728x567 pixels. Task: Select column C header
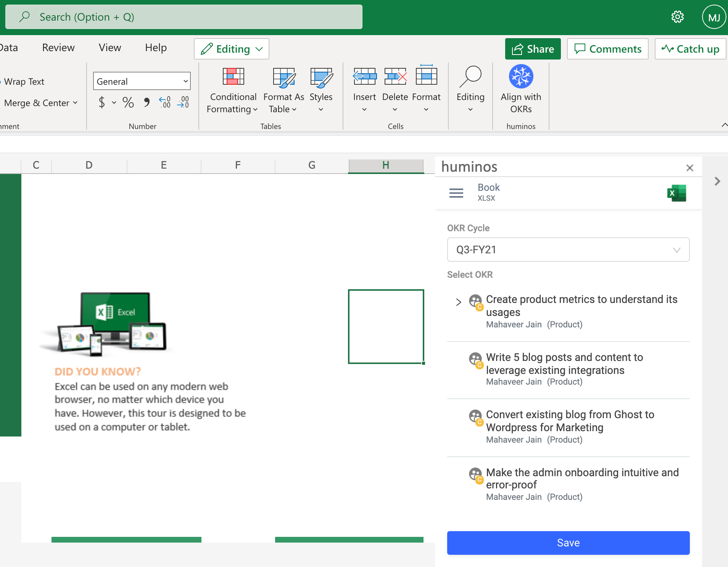36,165
